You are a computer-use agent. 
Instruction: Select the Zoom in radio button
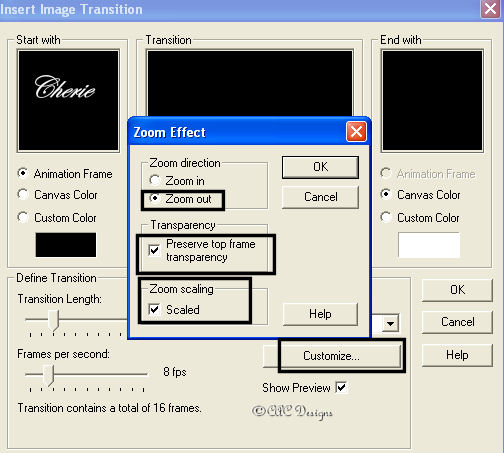(155, 180)
